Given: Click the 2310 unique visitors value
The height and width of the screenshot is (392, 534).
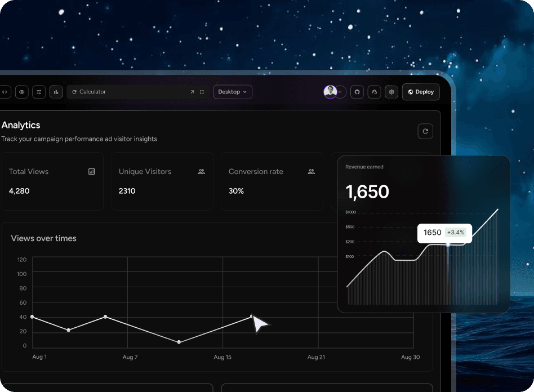Looking at the screenshot, I should (127, 191).
